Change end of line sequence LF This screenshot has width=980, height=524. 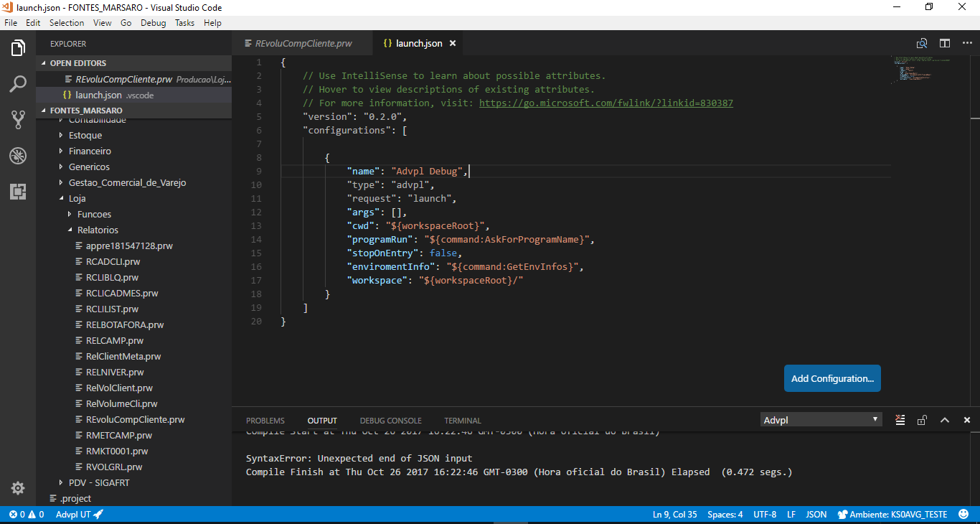791,515
